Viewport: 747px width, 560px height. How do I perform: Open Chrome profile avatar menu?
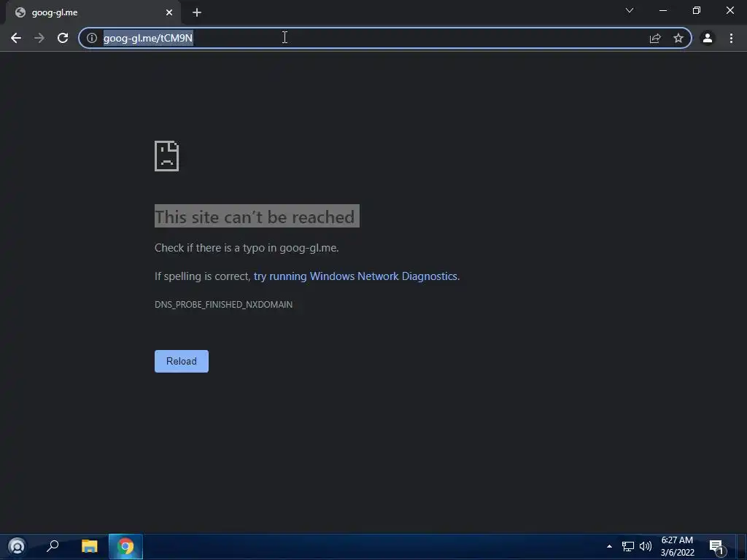click(x=708, y=38)
